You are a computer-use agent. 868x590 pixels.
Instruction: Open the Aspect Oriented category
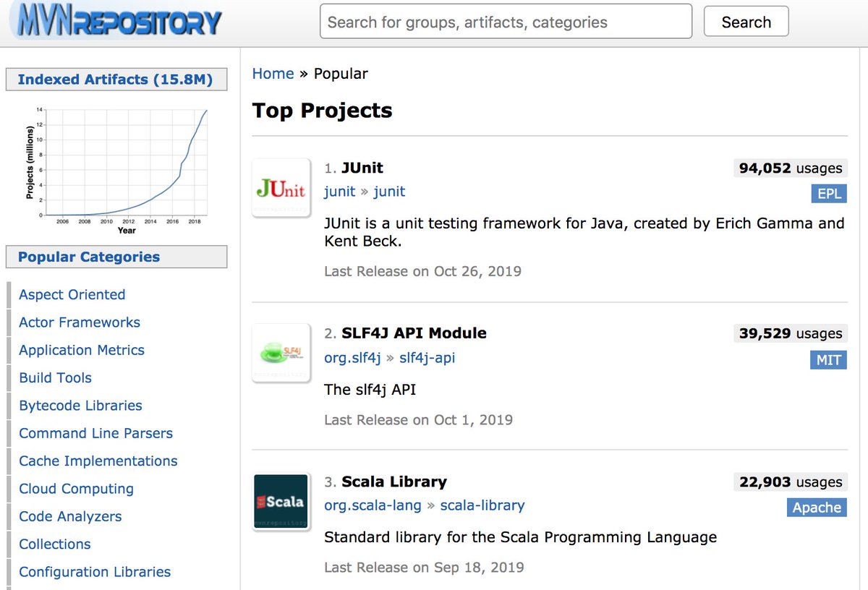[72, 294]
